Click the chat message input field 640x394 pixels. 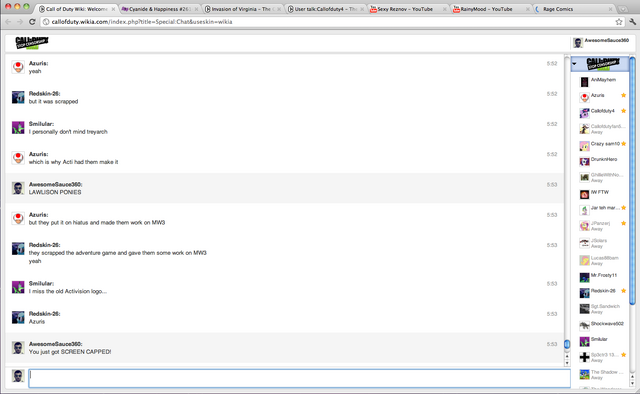coord(299,378)
